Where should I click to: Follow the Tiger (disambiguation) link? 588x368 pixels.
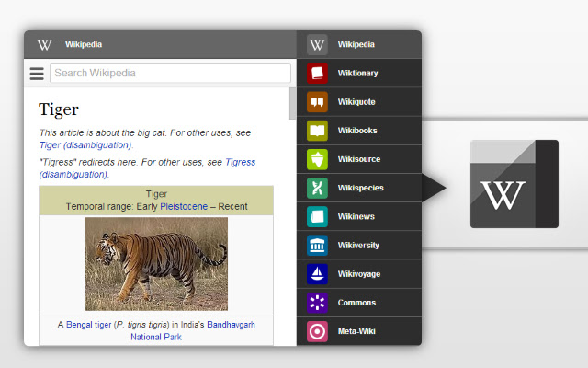85,144
